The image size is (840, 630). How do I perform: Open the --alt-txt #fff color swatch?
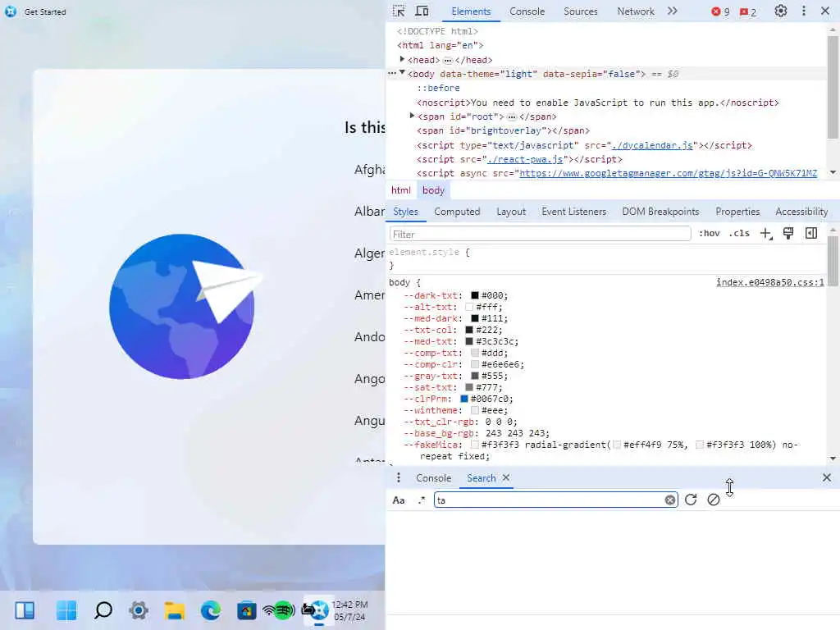tap(469, 307)
